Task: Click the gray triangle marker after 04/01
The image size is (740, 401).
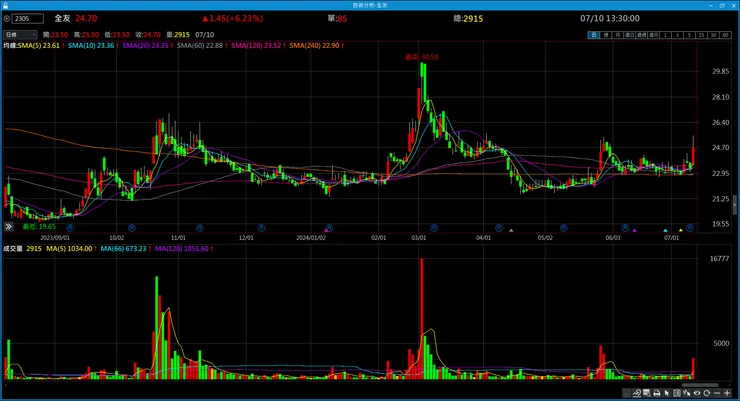Action: coord(511,230)
